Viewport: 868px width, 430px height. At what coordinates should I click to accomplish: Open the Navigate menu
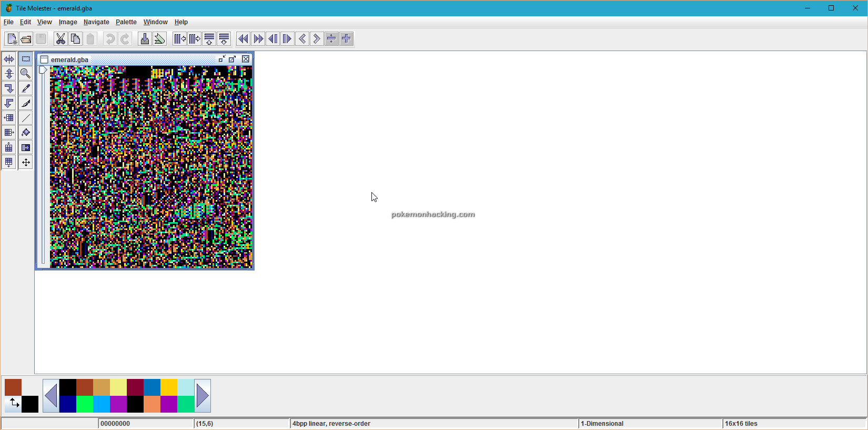[x=96, y=22]
